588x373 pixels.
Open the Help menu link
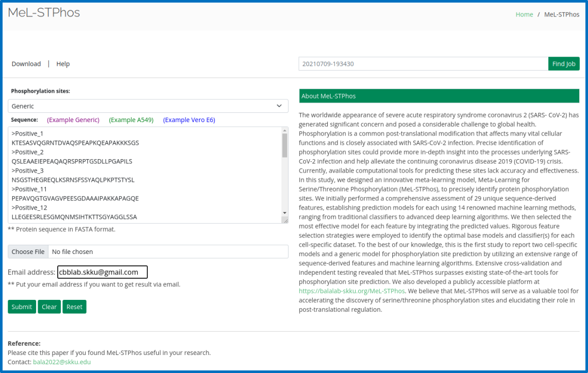pos(63,64)
